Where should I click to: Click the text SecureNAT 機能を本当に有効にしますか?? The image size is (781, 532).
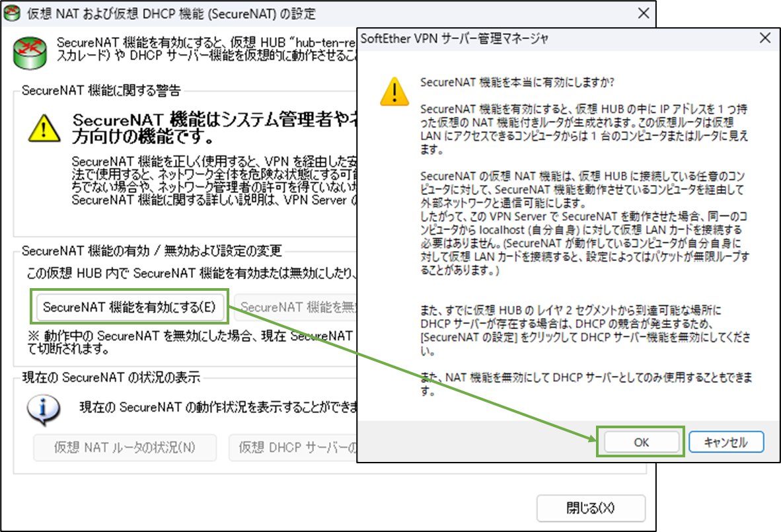click(517, 82)
